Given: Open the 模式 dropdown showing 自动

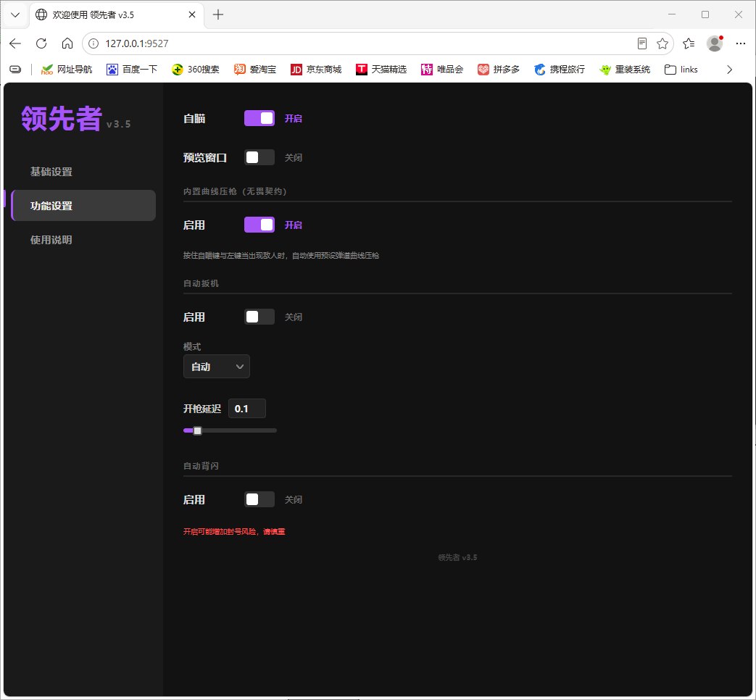Looking at the screenshot, I should (x=217, y=367).
